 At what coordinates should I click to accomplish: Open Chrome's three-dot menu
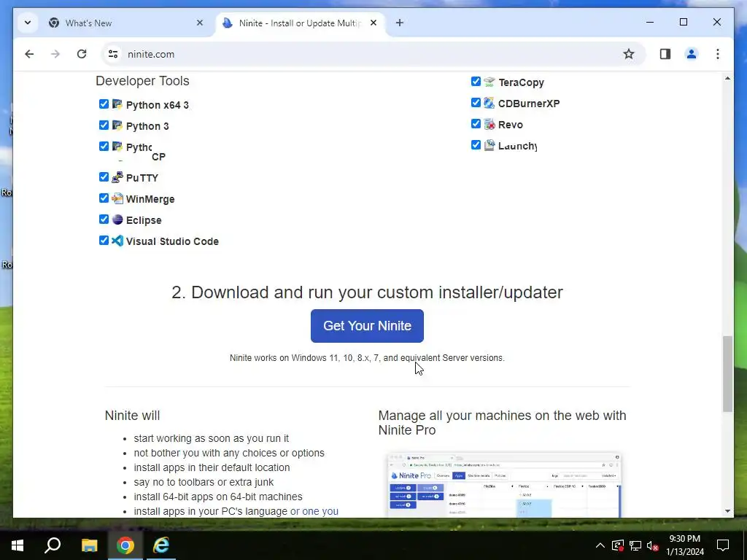point(718,54)
